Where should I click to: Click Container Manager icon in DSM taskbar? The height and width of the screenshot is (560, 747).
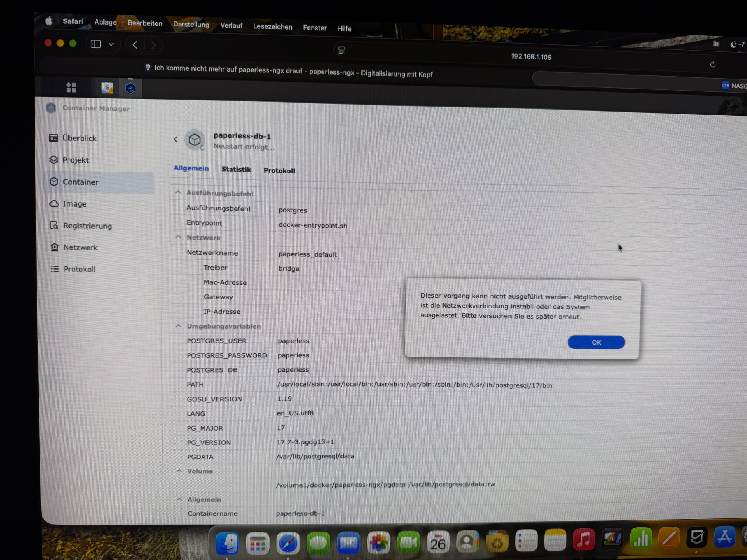130,88
